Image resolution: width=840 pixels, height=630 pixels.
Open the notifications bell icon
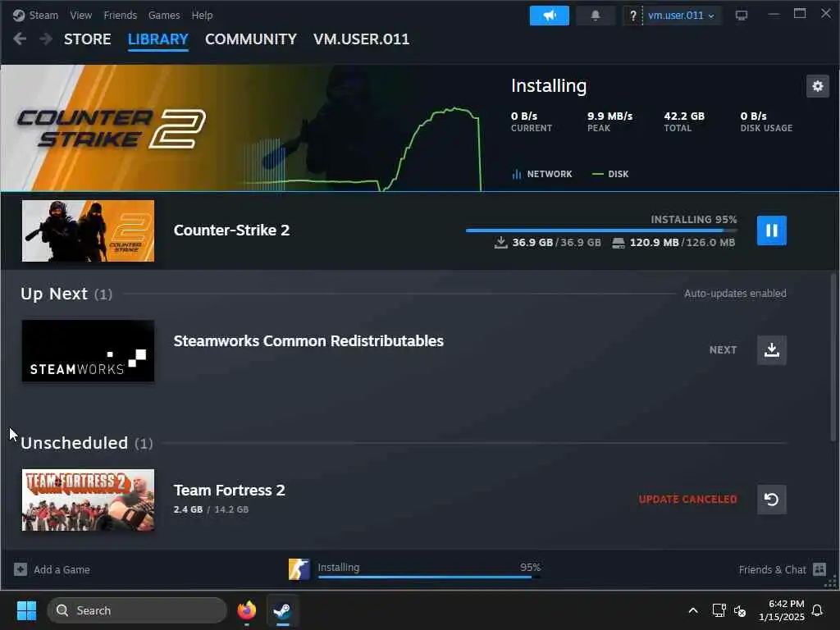coord(596,16)
